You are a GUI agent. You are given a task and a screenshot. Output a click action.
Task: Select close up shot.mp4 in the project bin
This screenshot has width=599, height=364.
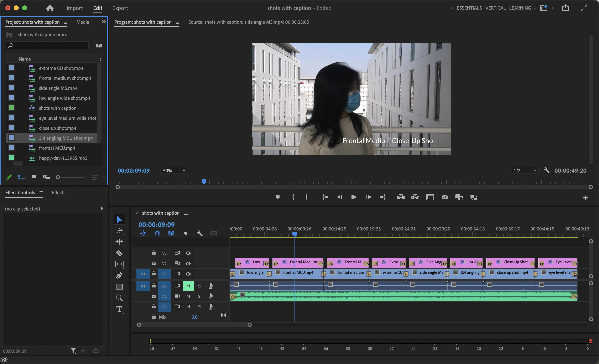tap(58, 128)
